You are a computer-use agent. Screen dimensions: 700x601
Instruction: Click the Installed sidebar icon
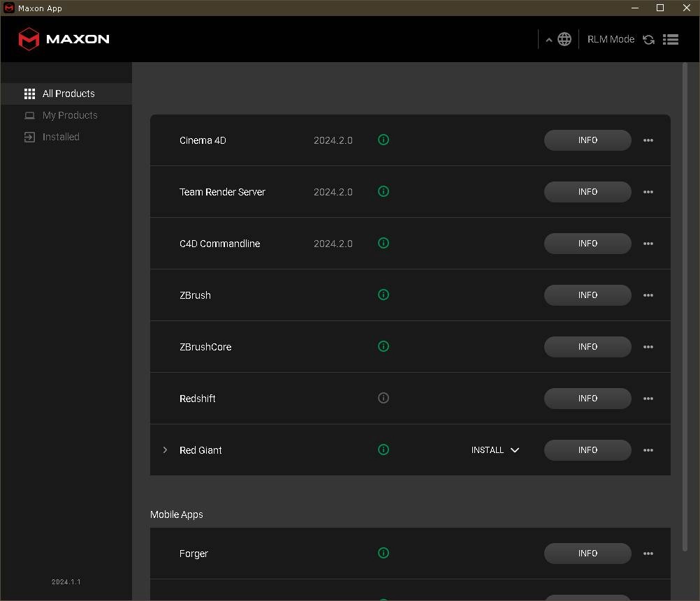pyautogui.click(x=29, y=137)
